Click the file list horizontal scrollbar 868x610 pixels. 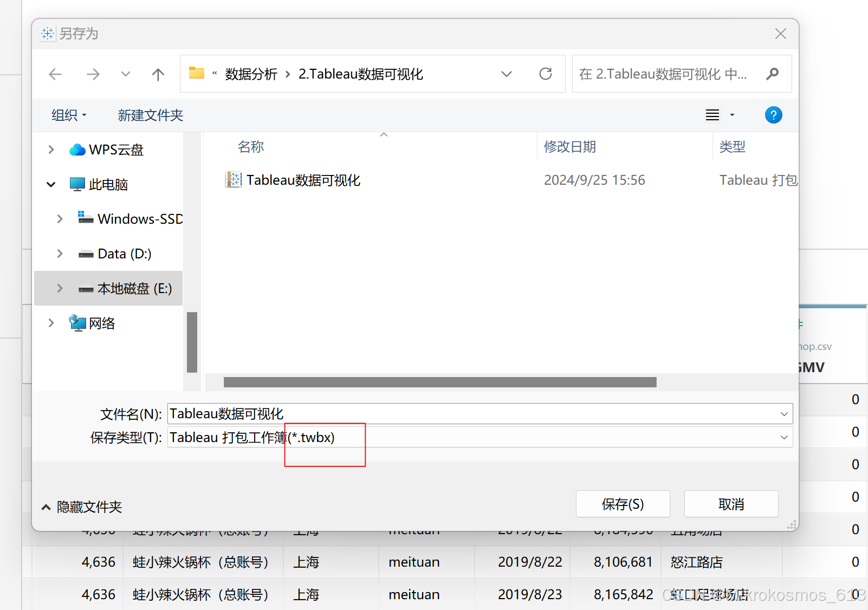[440, 382]
